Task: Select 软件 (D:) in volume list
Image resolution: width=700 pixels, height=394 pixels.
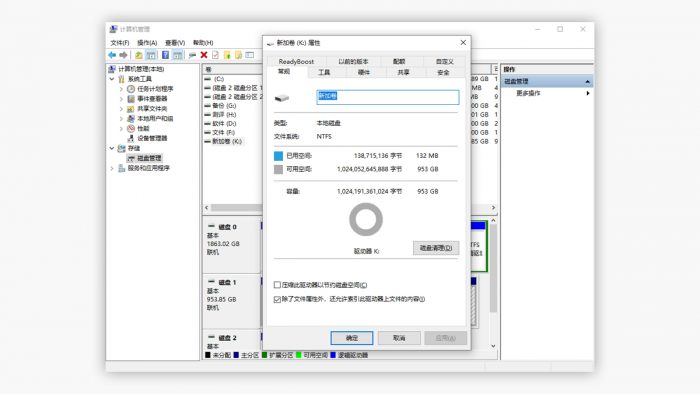Action: click(224, 124)
